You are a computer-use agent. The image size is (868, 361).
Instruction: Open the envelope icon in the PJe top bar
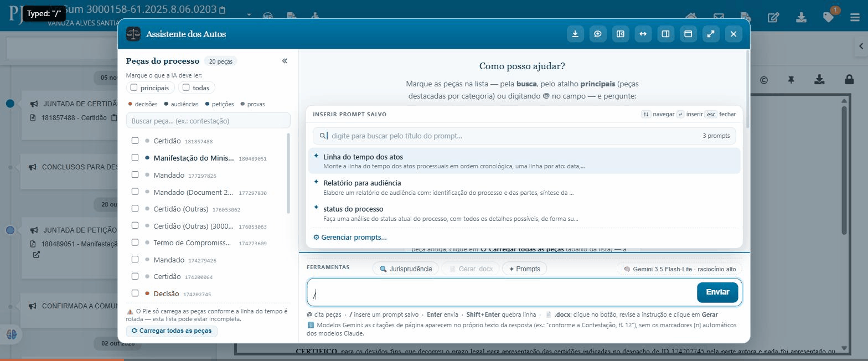719,18
